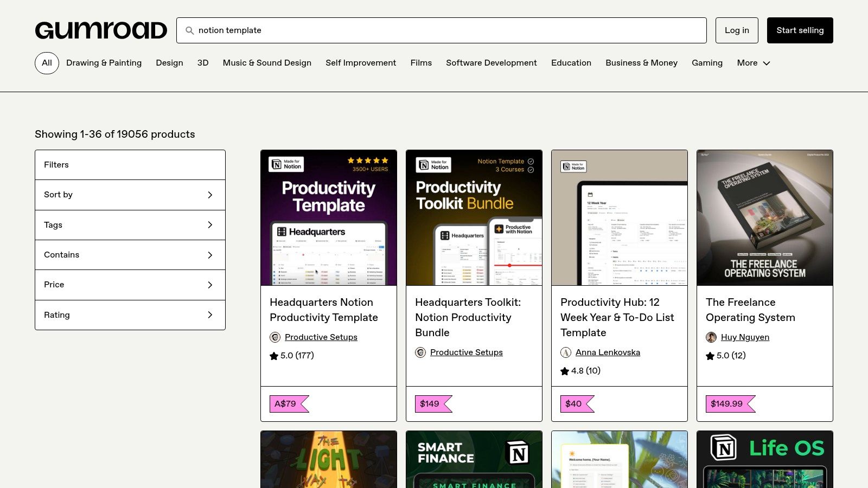Expand the More categories dropdown
Screen dimensions: 868x488
tap(754, 63)
